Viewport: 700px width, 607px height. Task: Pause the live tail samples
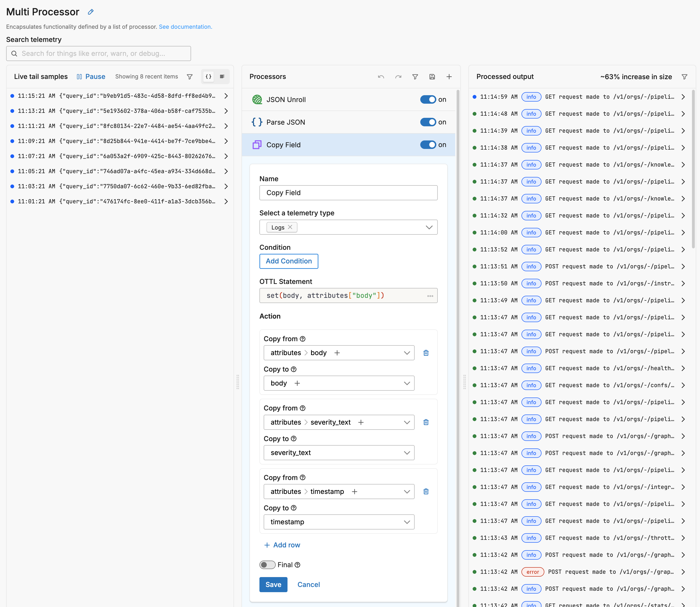point(91,77)
